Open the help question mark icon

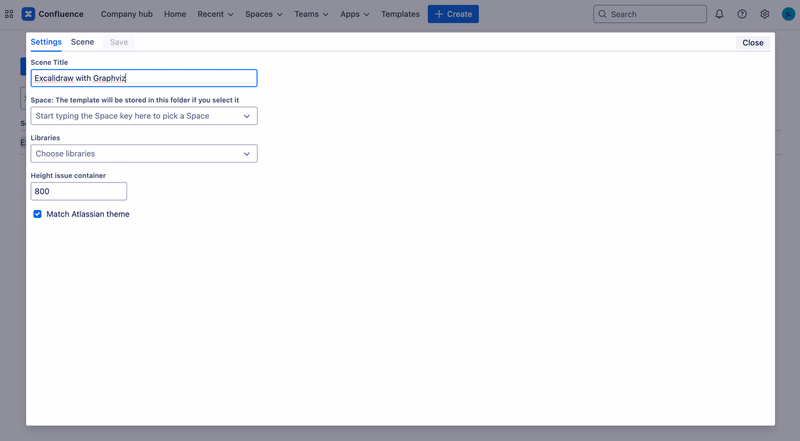pyautogui.click(x=742, y=14)
